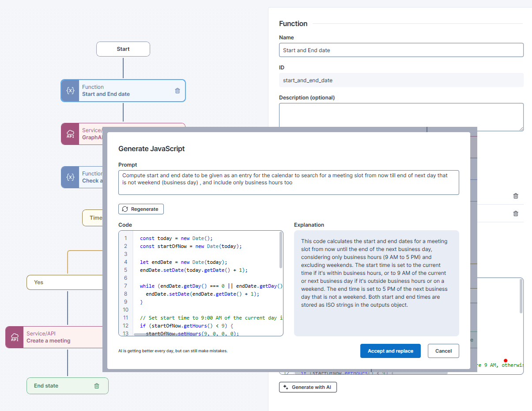The image size is (532, 411).
Task: Click the Create a meeting API icon
Action: [15, 337]
